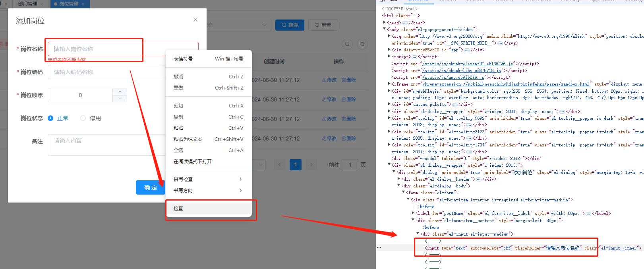Click the blue 确定 button in the dialog

[150, 187]
